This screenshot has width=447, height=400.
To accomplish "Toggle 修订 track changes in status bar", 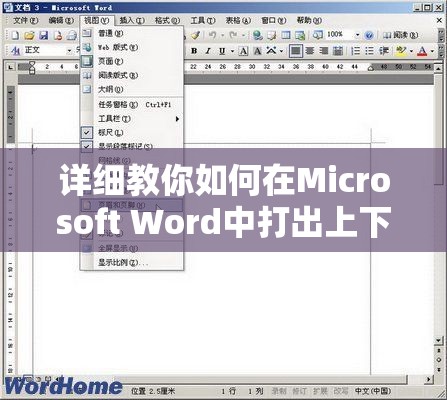I will [299, 391].
